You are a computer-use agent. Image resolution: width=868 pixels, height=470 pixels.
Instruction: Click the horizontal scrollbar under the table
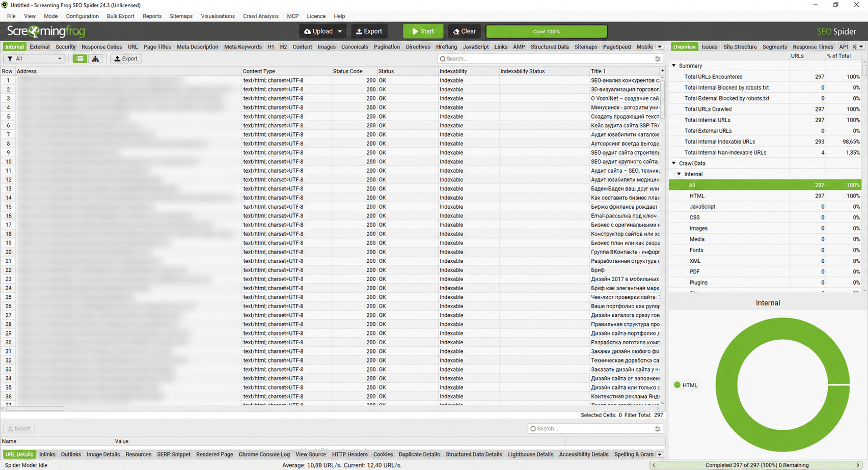[35, 408]
